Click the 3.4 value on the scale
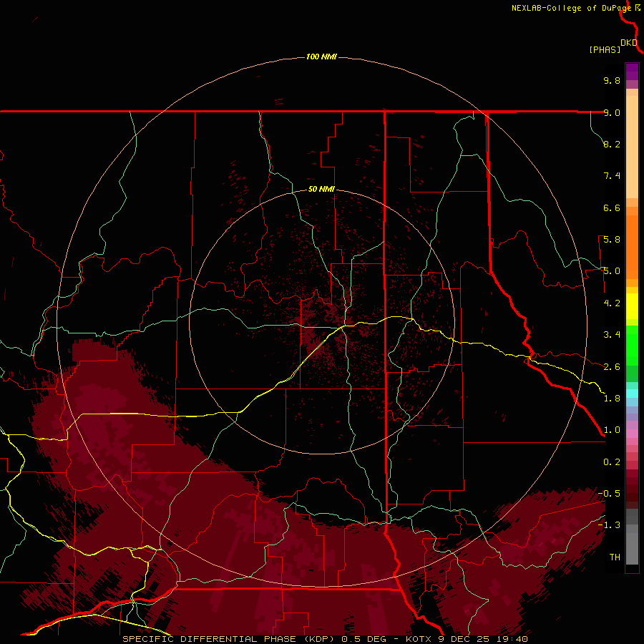 612,335
